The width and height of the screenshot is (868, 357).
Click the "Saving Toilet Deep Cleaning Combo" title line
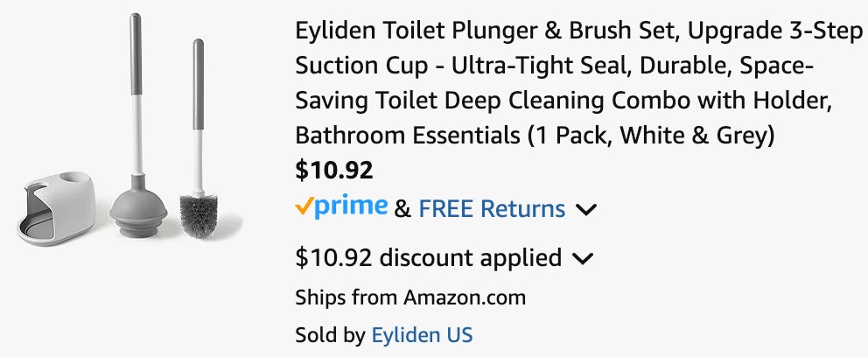click(x=562, y=101)
